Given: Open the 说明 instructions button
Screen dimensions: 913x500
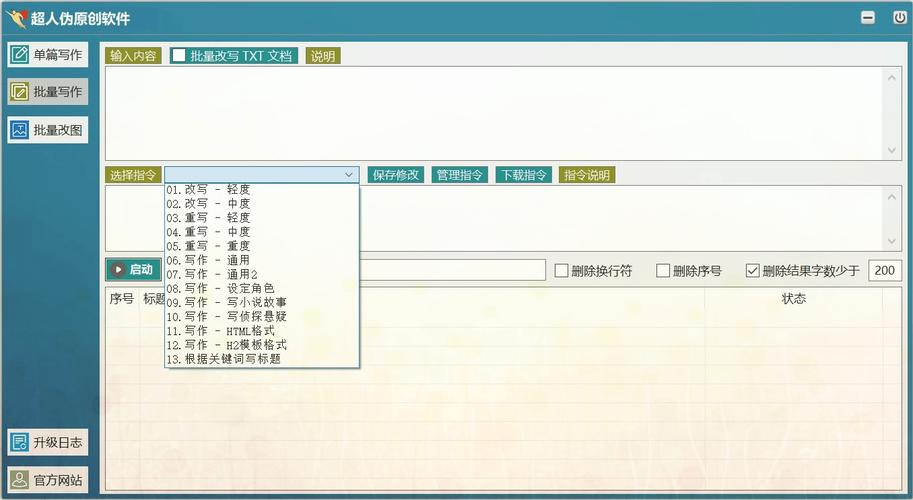Looking at the screenshot, I should tap(323, 56).
